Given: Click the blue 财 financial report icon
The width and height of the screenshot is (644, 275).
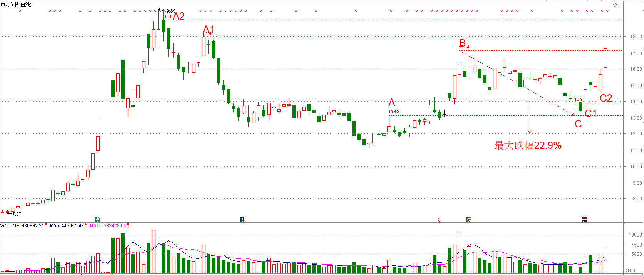Looking at the screenshot, I should point(243,220).
